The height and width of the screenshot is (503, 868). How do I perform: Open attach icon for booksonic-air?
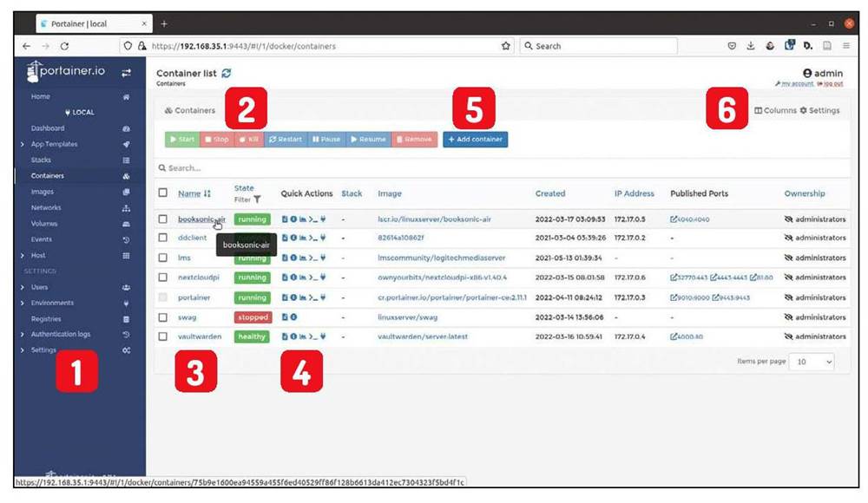323,219
